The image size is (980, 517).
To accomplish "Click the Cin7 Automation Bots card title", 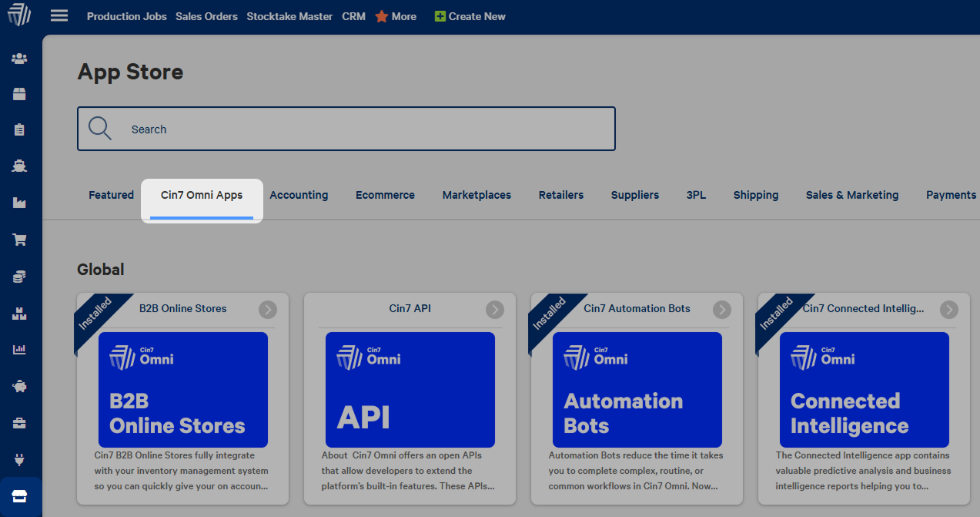I will click(637, 308).
